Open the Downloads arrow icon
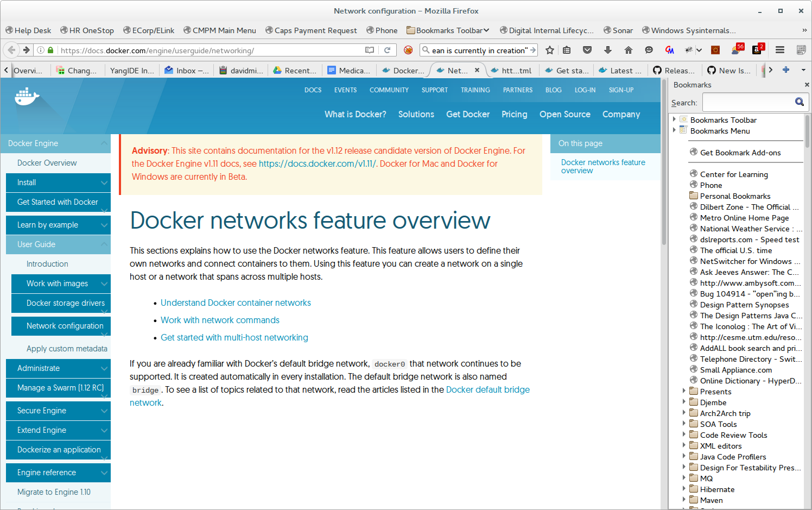812x510 pixels. point(608,50)
